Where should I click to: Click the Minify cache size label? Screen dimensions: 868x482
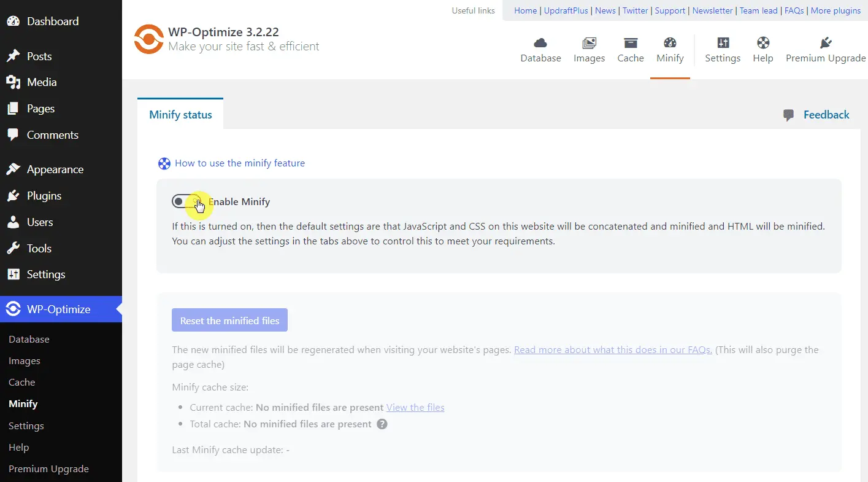[210, 387]
